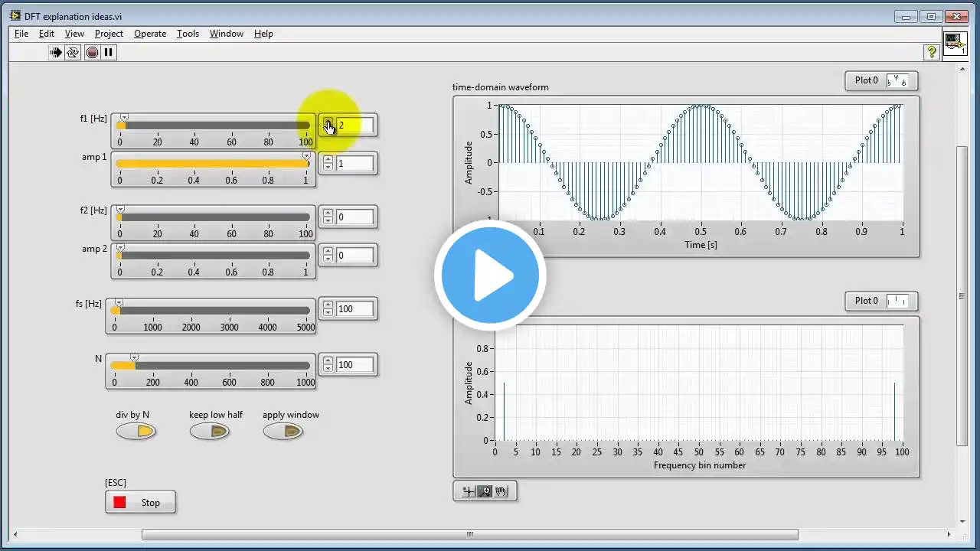Select the pan hand tool in graph palette
This screenshot has height=551, width=980.
tap(501, 491)
